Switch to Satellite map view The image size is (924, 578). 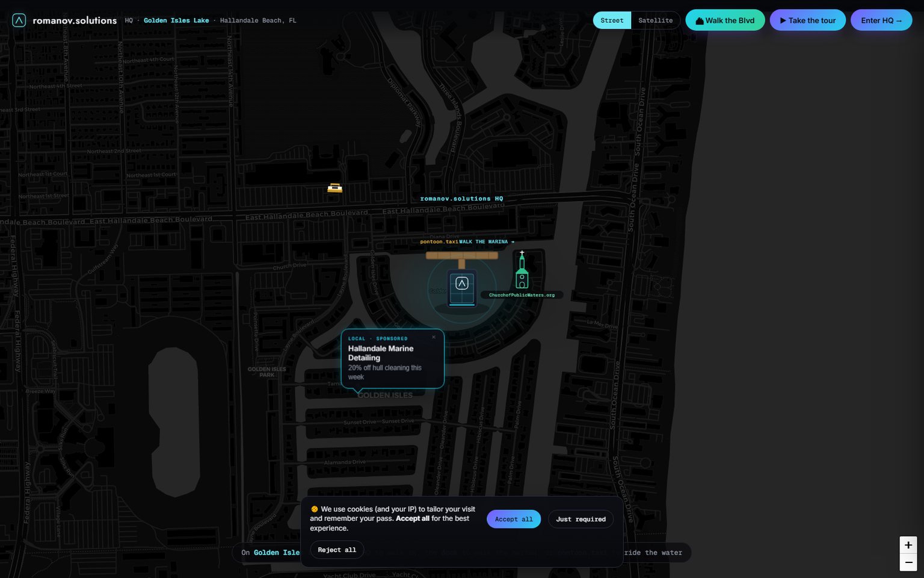coord(655,20)
